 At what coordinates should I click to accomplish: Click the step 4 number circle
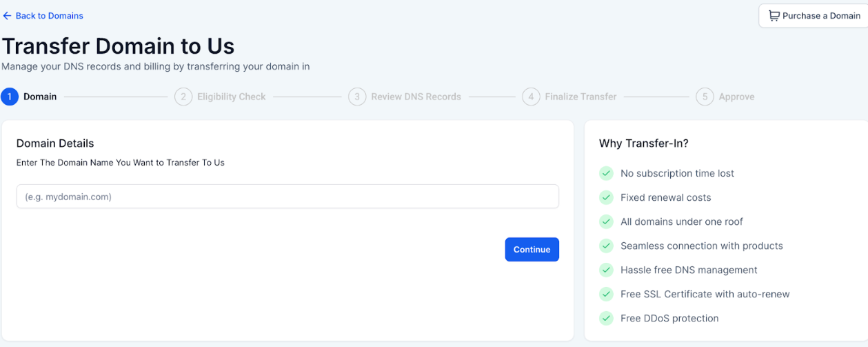pos(530,97)
